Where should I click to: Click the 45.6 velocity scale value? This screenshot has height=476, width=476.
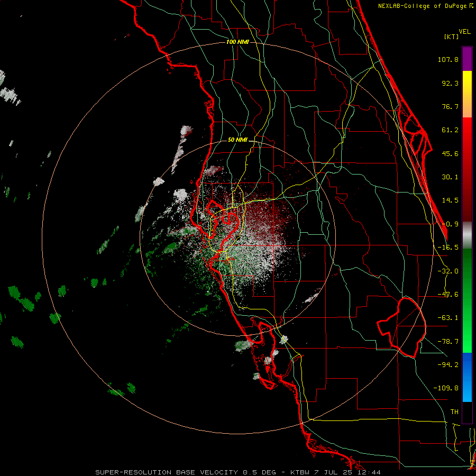pos(450,153)
